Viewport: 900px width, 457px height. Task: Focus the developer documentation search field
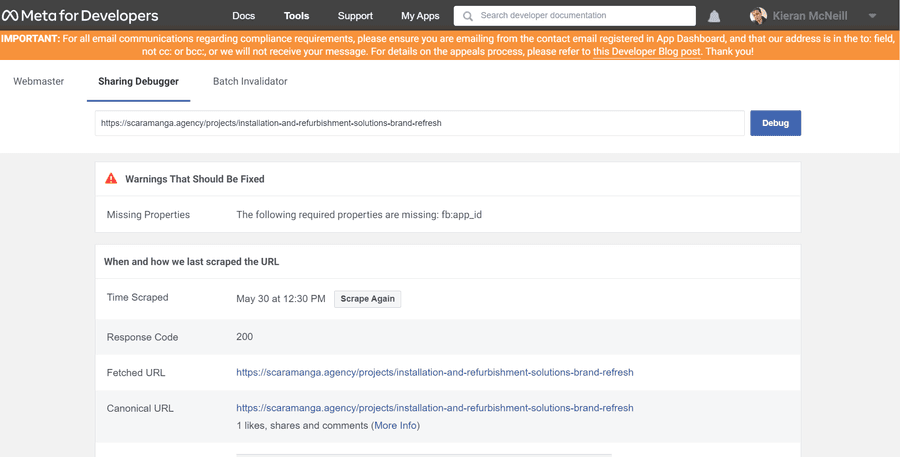pyautogui.click(x=575, y=16)
